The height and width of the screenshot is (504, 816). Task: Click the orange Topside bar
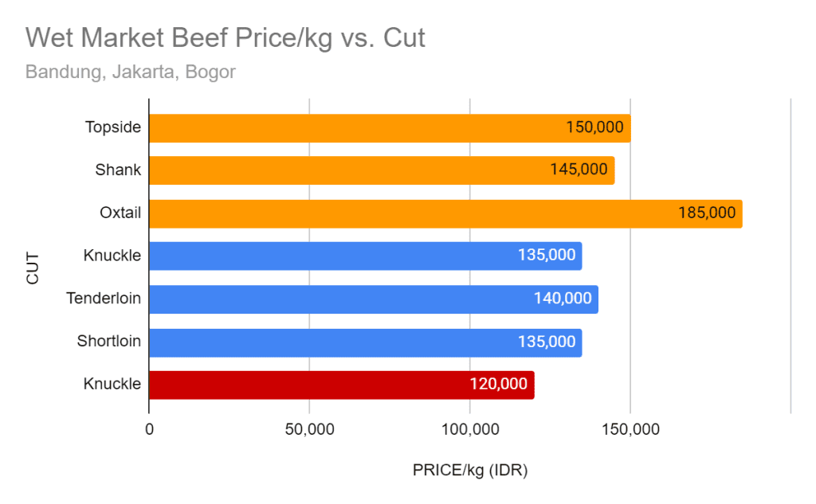390,128
